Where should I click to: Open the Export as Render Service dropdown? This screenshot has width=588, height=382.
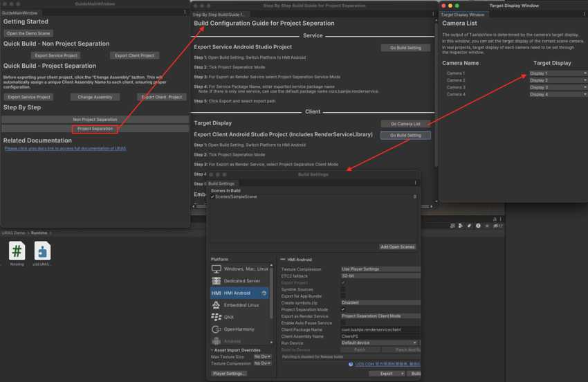pyautogui.click(x=380, y=316)
